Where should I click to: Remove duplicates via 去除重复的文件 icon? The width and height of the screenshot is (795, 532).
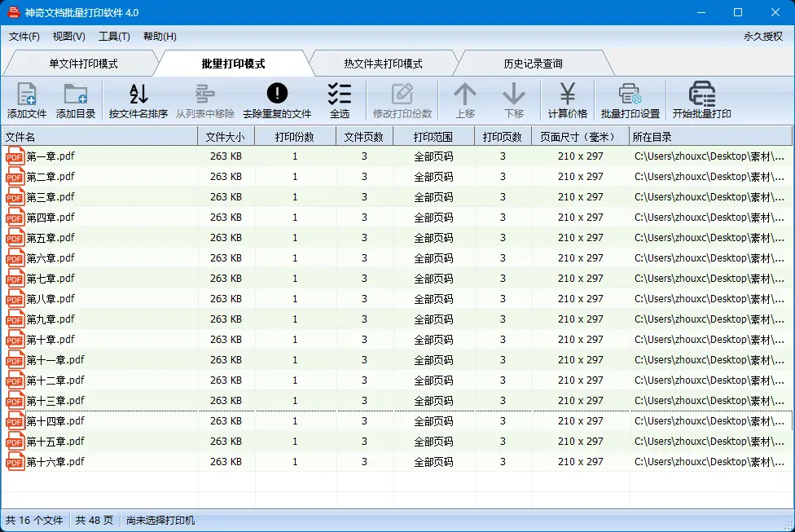click(x=277, y=95)
